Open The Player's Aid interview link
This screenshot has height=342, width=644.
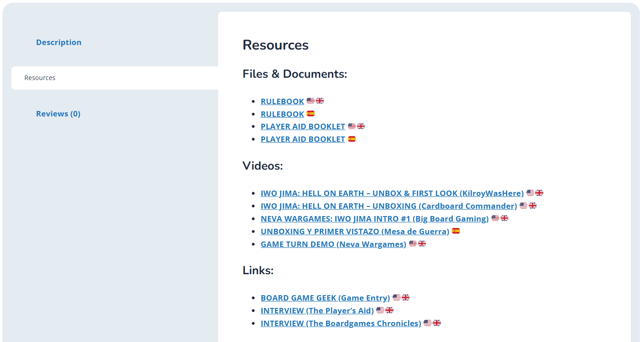point(317,311)
